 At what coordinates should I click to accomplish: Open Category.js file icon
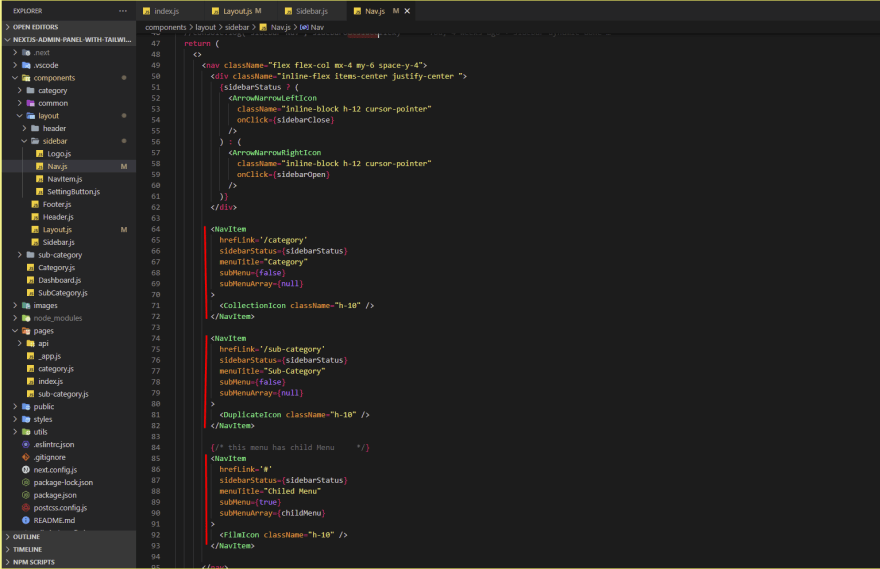(31, 268)
